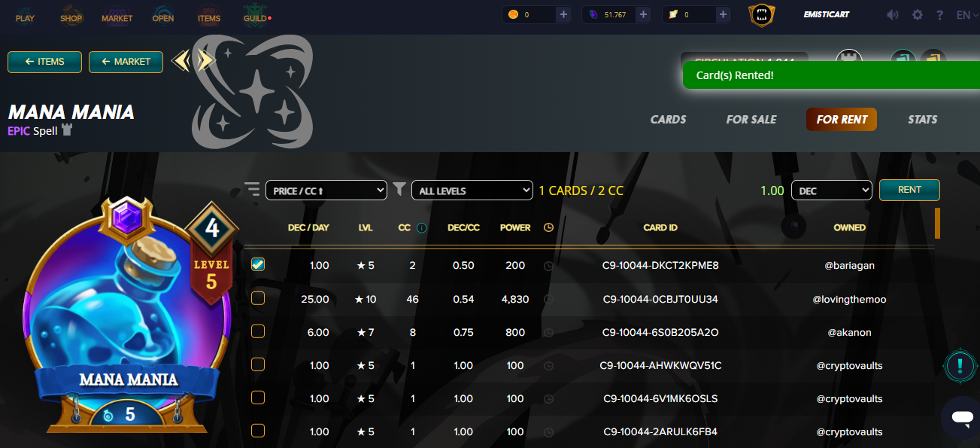The height and width of the screenshot is (448, 980).
Task: Open the PRICE / CC sort dropdown
Action: pos(326,190)
